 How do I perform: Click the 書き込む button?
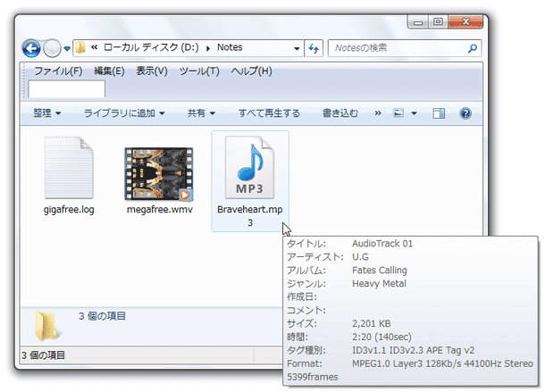click(340, 113)
